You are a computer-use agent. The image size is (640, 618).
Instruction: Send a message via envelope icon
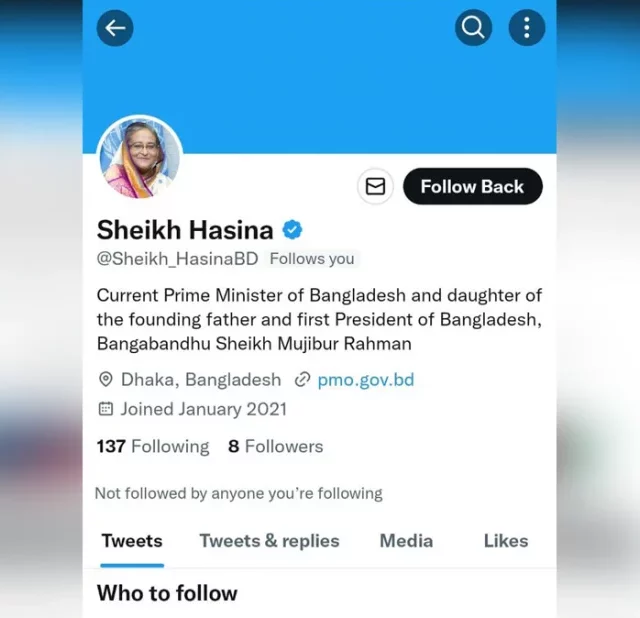[375, 187]
